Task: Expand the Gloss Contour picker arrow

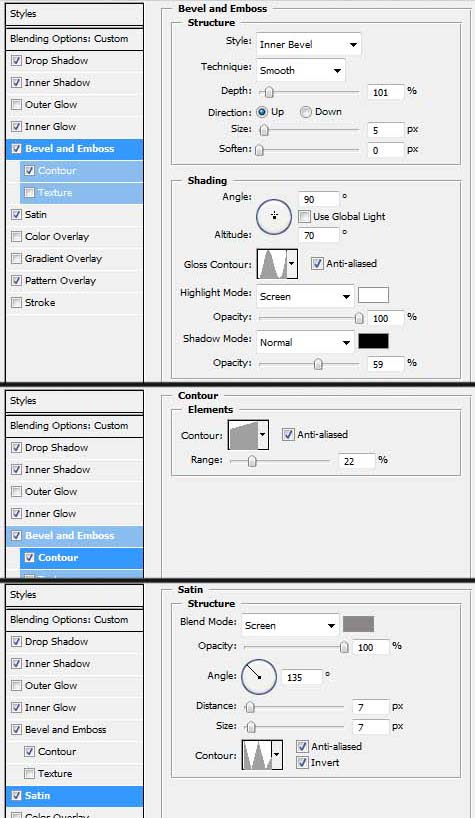Action: (x=292, y=263)
